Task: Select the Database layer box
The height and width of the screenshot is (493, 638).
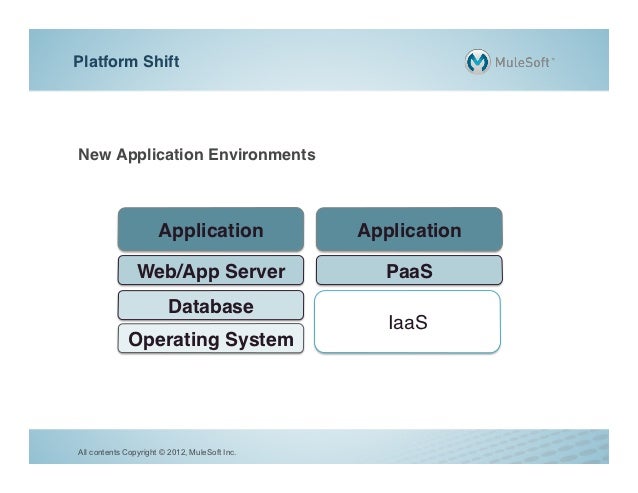Action: (x=211, y=305)
